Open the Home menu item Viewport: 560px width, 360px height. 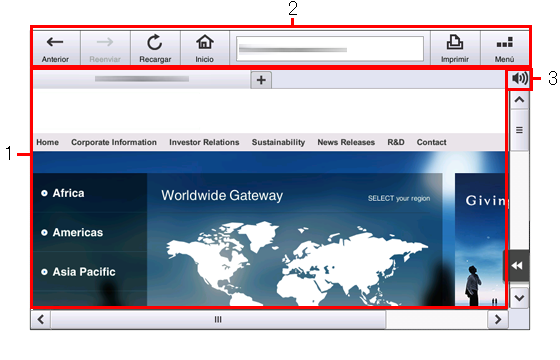click(x=48, y=142)
